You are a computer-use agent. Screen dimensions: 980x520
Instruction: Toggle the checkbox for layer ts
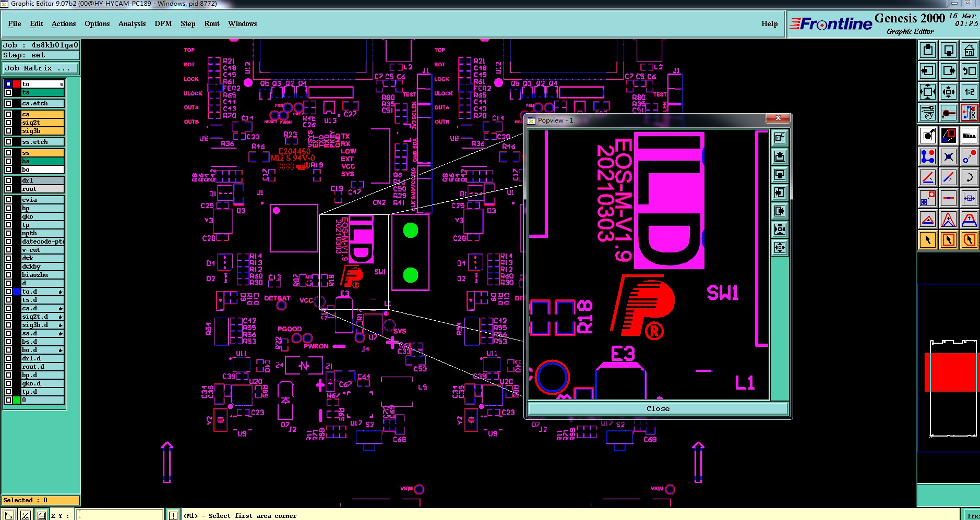8,92
